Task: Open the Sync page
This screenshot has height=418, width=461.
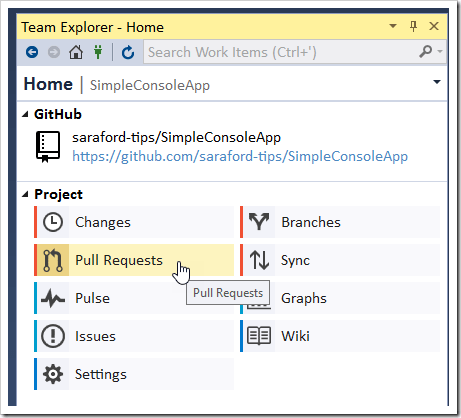Action: click(x=340, y=260)
